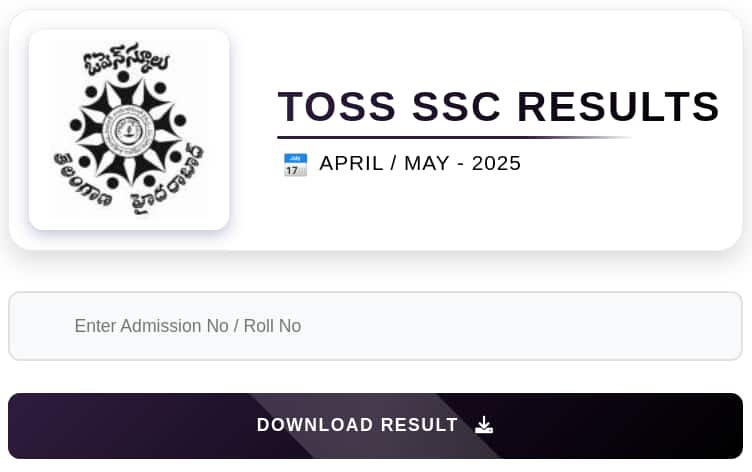Click the word APRIL in the session label

point(352,164)
